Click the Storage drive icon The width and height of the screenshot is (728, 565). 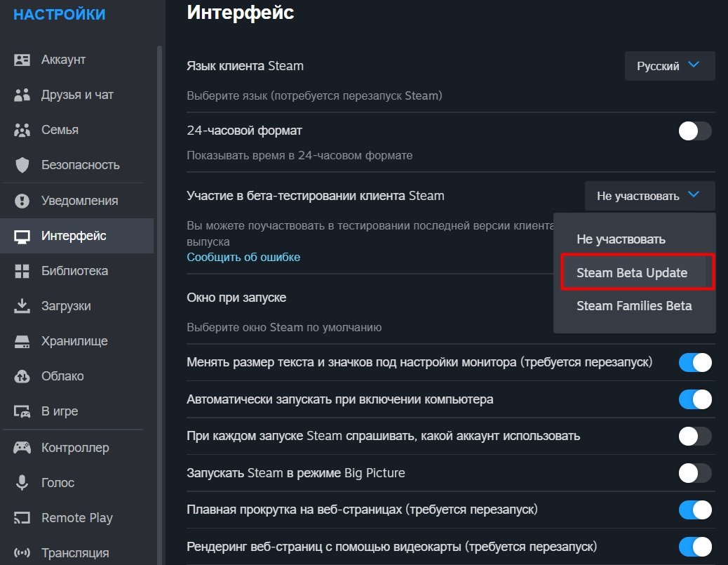pyautogui.click(x=22, y=342)
